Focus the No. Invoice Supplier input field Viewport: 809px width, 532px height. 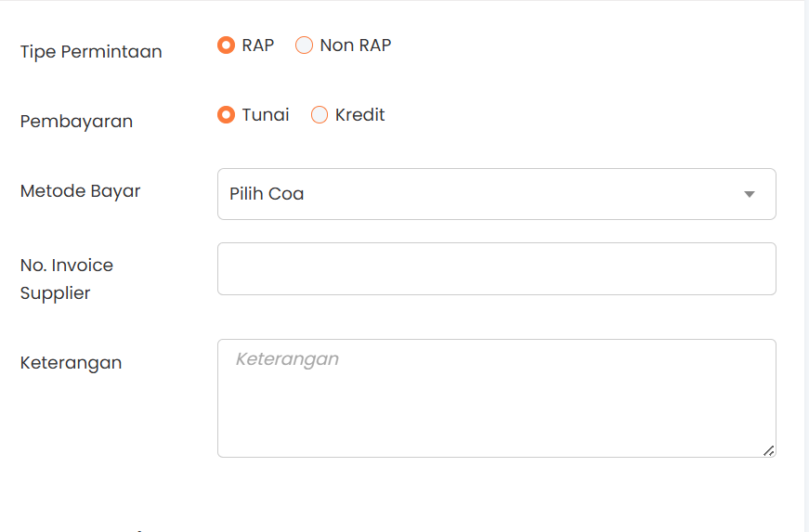[x=496, y=268]
